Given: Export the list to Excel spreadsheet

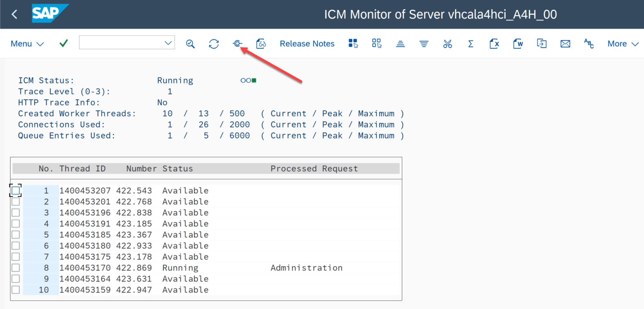Looking at the screenshot, I should pyautogui.click(x=494, y=44).
